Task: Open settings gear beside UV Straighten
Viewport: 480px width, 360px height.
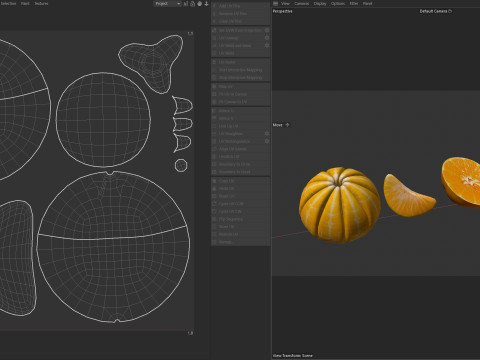Action: (267, 134)
